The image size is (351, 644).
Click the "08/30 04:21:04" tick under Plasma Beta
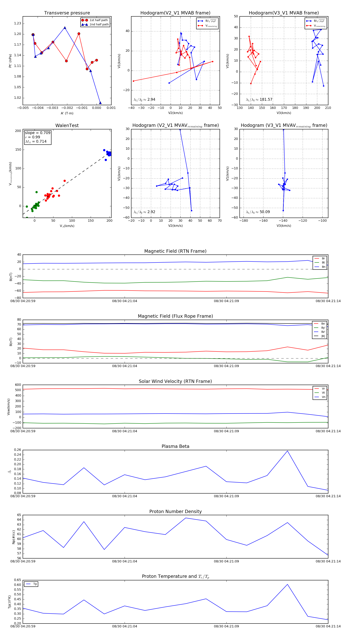pos(125,496)
